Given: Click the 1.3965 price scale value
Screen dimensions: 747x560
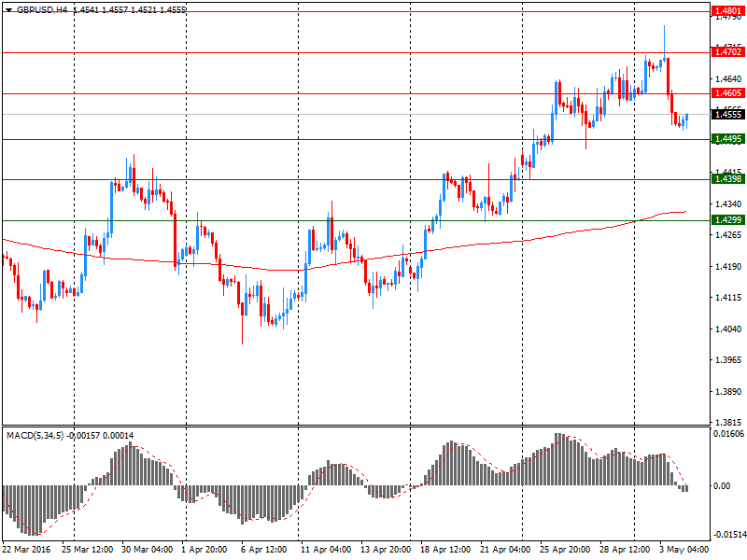Looking at the screenshot, I should pos(728,360).
